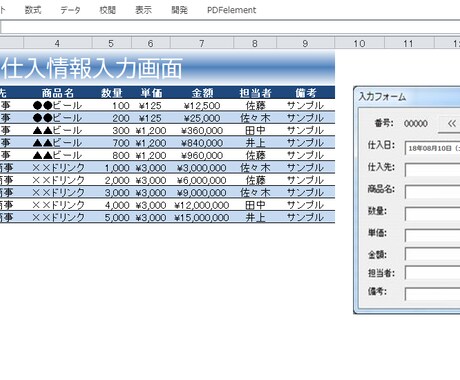This screenshot has width=460, height=380.
Task: Click the 備考 table header
Action: point(306,93)
